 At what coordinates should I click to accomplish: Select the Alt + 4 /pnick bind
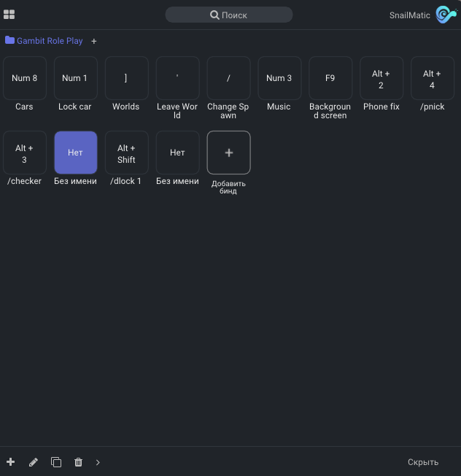pyautogui.click(x=432, y=78)
